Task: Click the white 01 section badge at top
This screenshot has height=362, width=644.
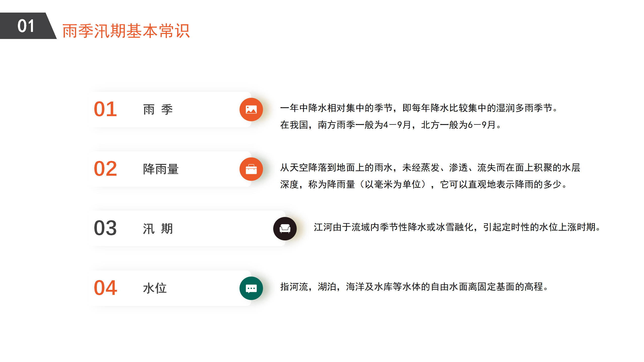Action: [26, 26]
